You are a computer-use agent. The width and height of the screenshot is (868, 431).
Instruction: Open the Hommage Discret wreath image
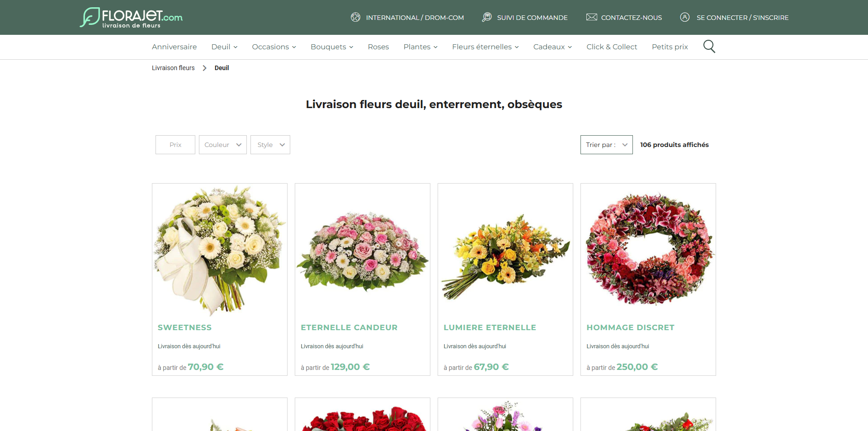[648, 251]
